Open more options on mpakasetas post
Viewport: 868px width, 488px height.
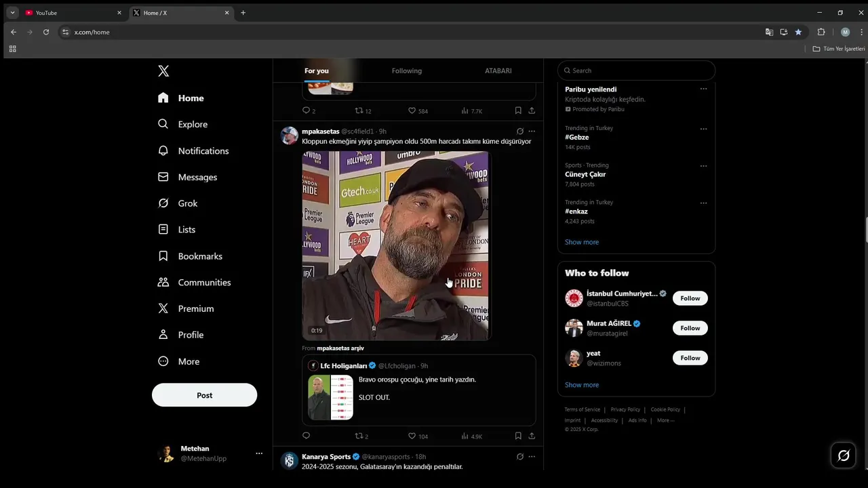pyautogui.click(x=532, y=131)
